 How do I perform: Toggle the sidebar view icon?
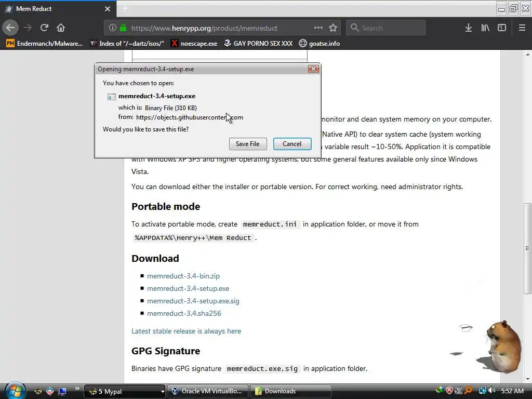coord(502,28)
